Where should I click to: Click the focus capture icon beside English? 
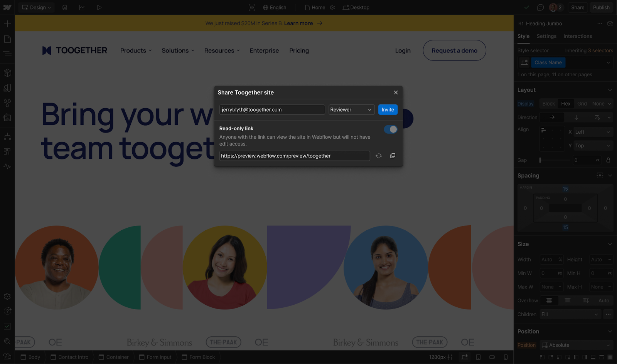click(x=252, y=7)
